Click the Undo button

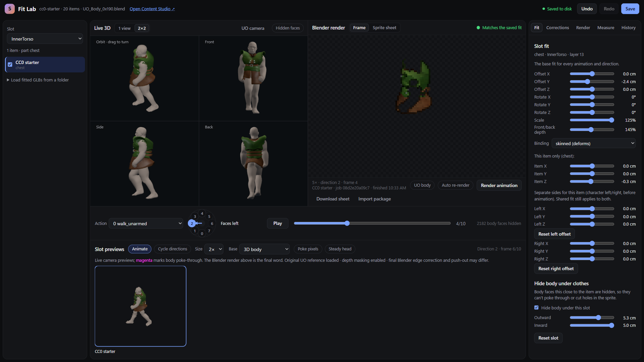pos(587,9)
